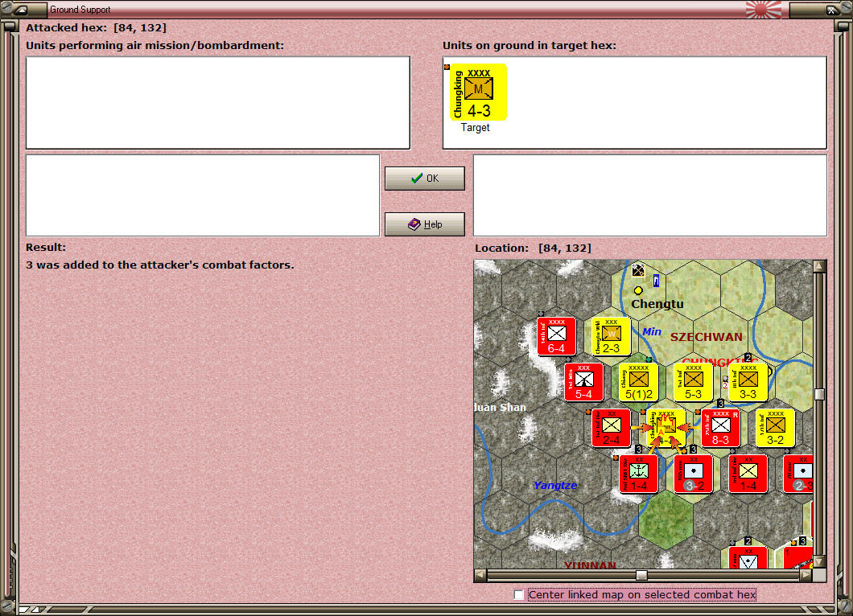Open the Help button
Image resolution: width=853 pixels, height=616 pixels.
pos(425,224)
